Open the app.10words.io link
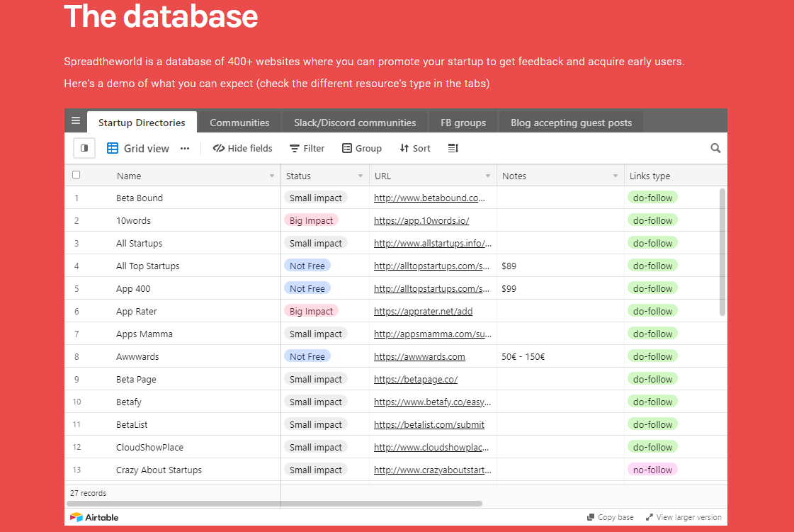 421,221
